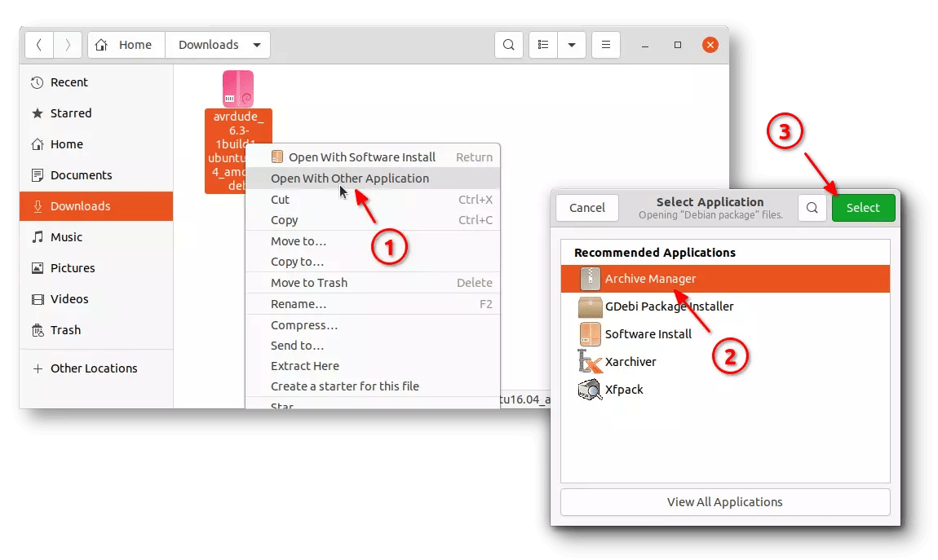
Task: Go to Home in the sidebar
Action: tap(95, 144)
